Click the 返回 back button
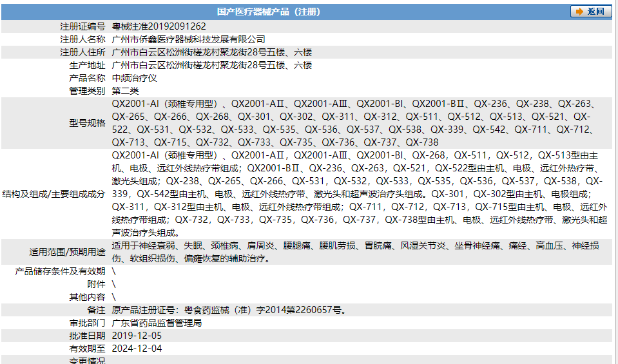This screenshot has height=364, width=618. click(591, 12)
